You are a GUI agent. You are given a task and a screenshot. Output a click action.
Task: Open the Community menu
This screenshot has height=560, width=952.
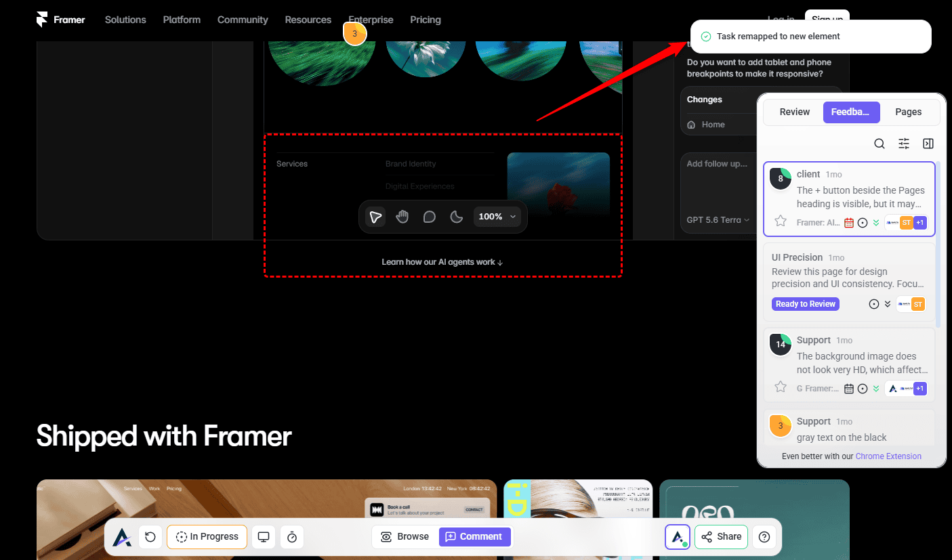[x=243, y=20]
